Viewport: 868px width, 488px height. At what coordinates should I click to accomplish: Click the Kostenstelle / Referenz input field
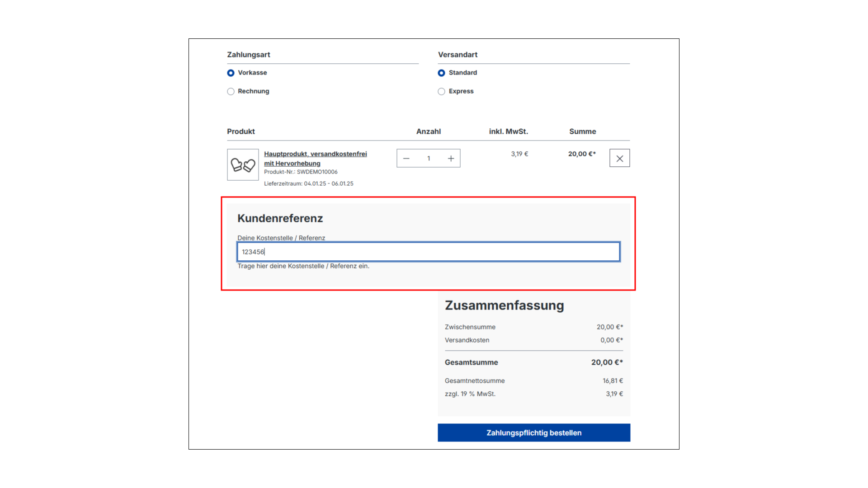(x=428, y=252)
